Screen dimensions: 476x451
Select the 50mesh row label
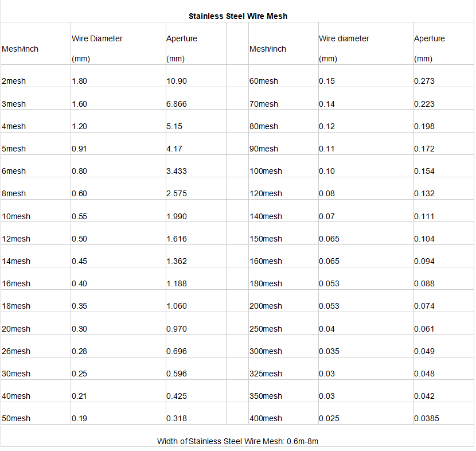(16, 418)
